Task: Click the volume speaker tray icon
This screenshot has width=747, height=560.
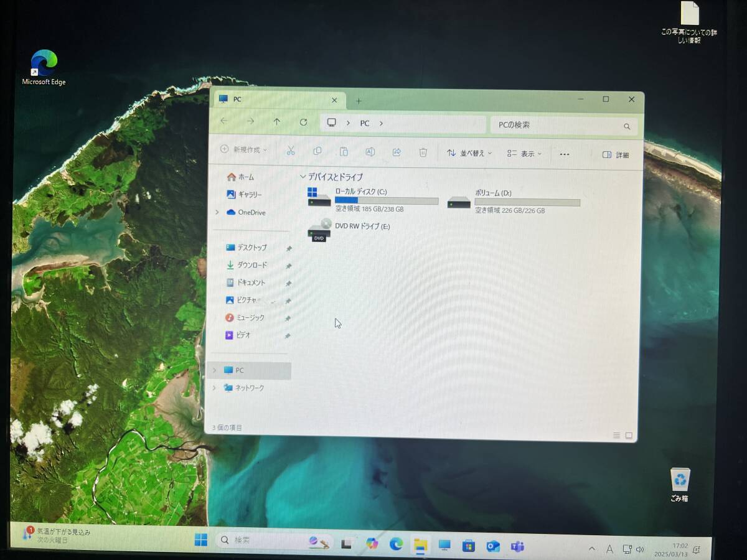Action: [x=639, y=549]
